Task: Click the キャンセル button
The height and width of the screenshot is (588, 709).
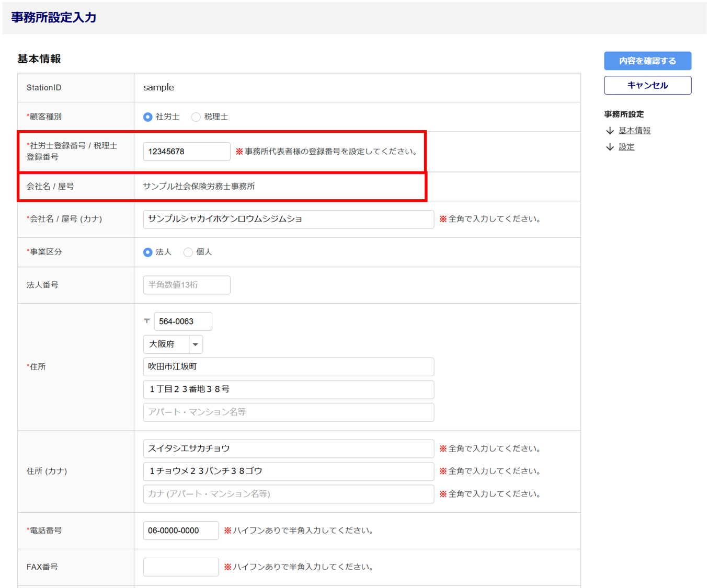Action: [647, 85]
